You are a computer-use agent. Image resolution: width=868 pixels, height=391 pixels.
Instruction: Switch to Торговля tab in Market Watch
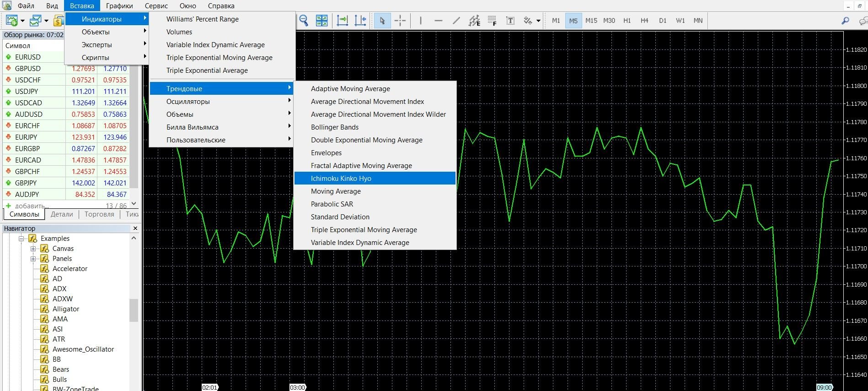point(99,214)
